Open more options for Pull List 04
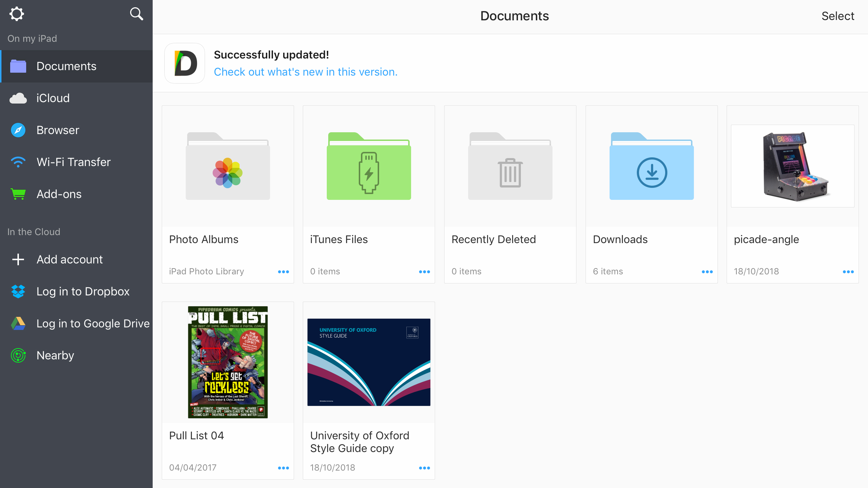This screenshot has height=488, width=868. [284, 468]
